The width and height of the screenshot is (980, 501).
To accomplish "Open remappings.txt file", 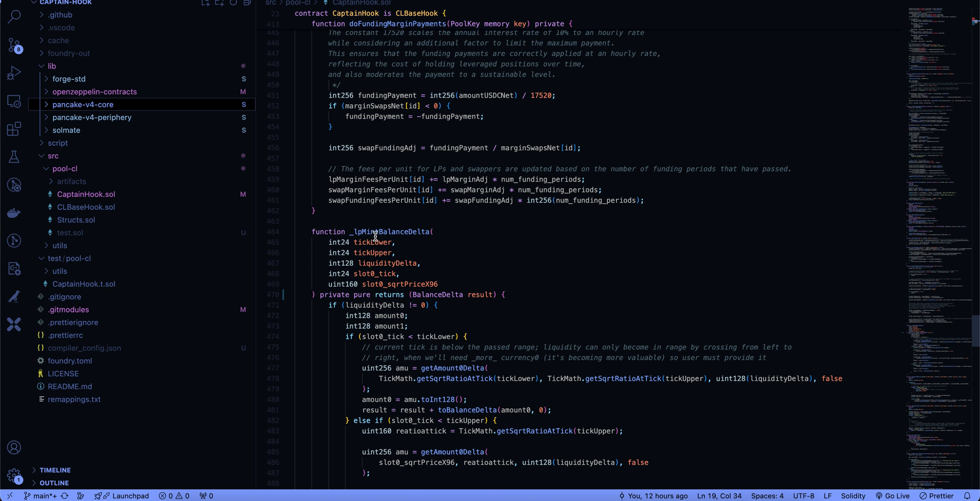I will click(x=142, y=399).
